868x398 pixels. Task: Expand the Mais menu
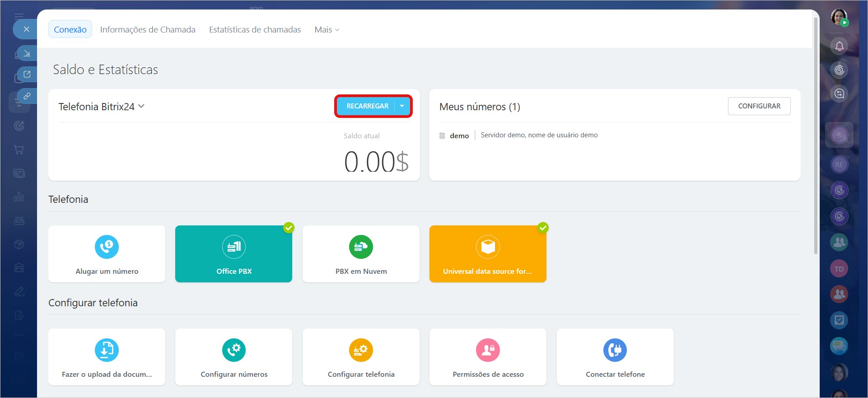[x=327, y=30]
